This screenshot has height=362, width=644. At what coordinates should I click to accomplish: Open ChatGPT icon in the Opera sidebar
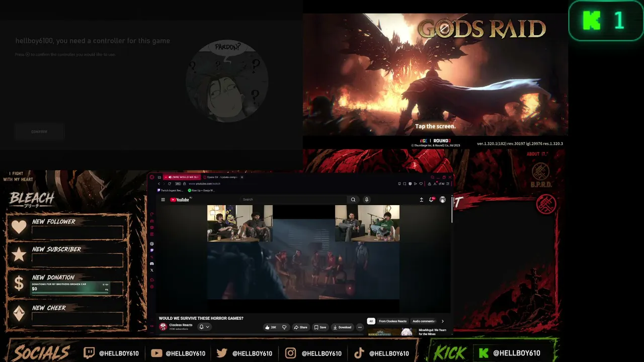click(x=152, y=244)
